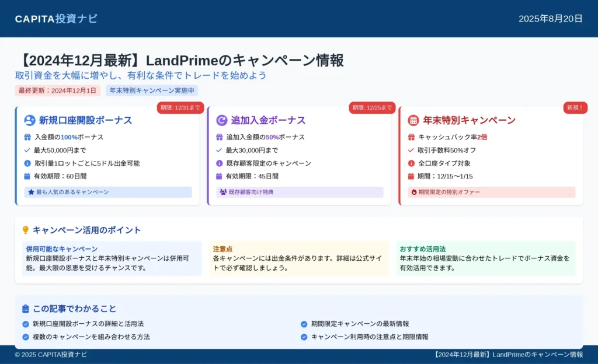Click check-circle icon beside 複数のキャンペーンを組み合わせる方法
Image resolution: width=598 pixels, height=364 pixels.
click(x=26, y=337)
